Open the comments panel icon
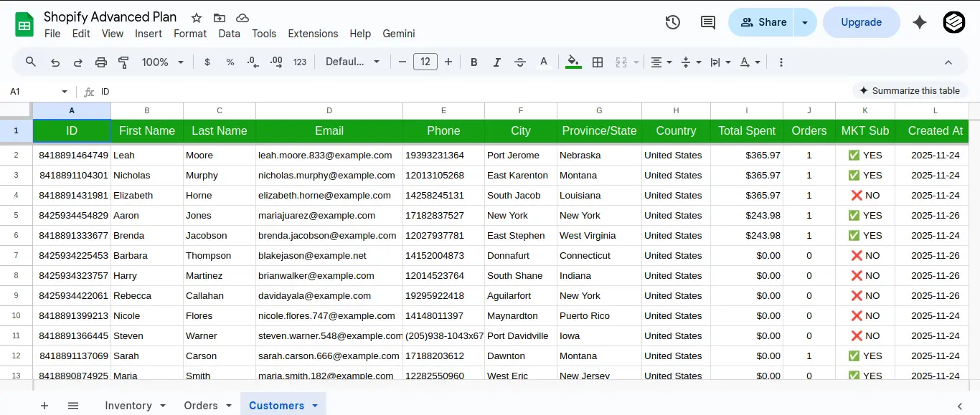This screenshot has height=415, width=980. click(x=707, y=22)
